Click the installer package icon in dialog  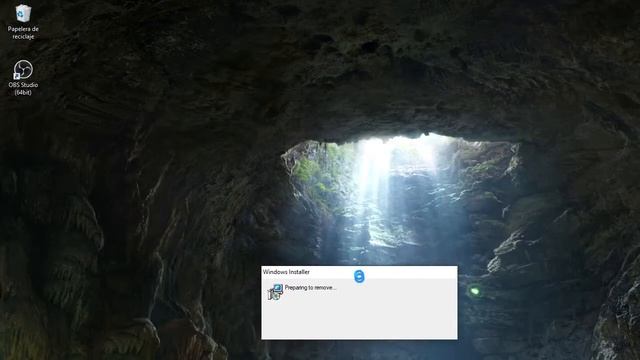[275, 292]
